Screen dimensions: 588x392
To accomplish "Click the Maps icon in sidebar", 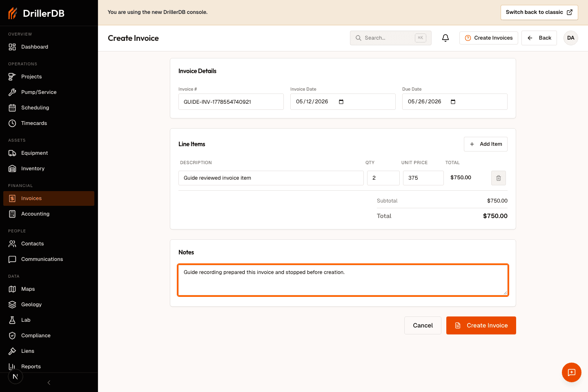I will [12, 289].
